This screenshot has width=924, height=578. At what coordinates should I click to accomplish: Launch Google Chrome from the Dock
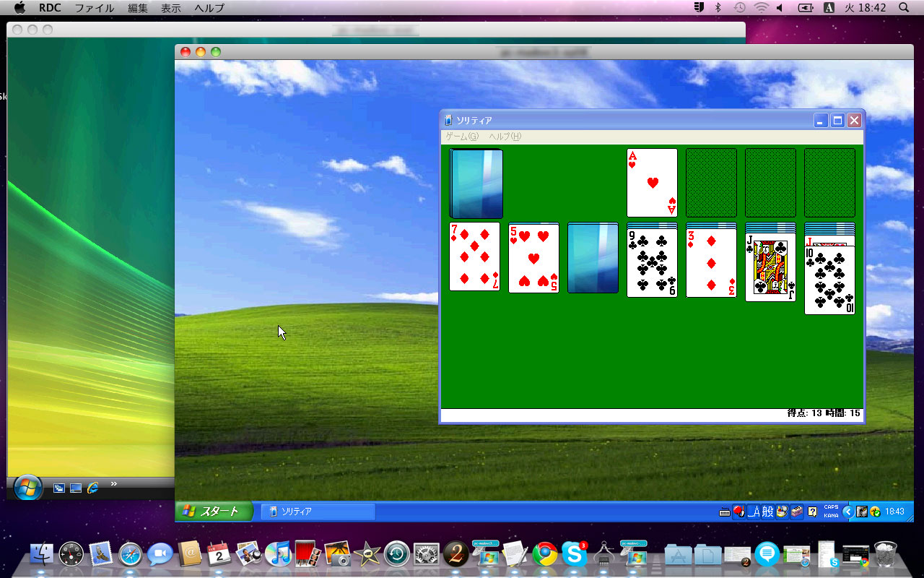click(x=545, y=554)
